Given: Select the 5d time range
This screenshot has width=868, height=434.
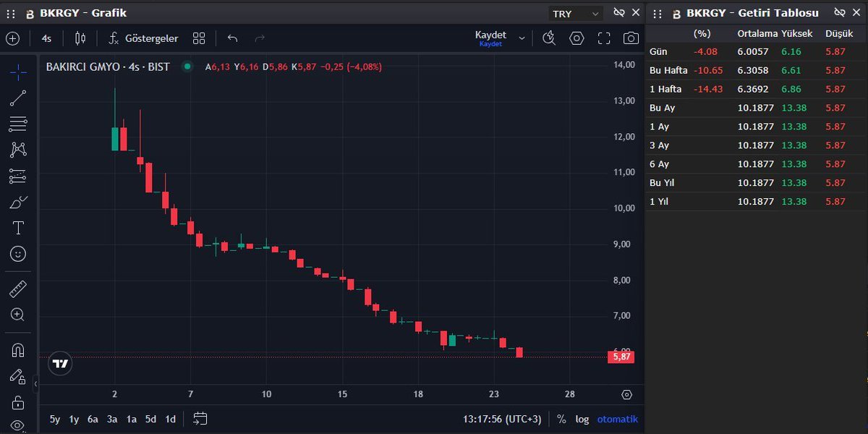Looking at the screenshot, I should click(150, 419).
